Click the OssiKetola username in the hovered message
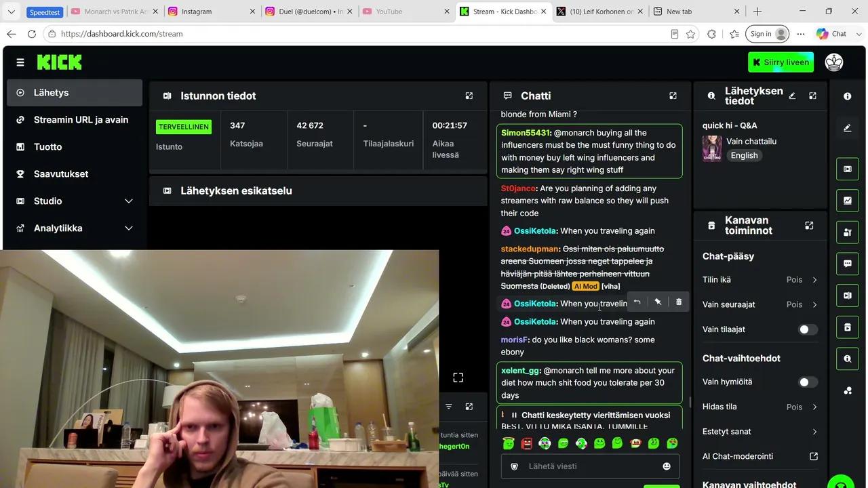 tap(535, 304)
